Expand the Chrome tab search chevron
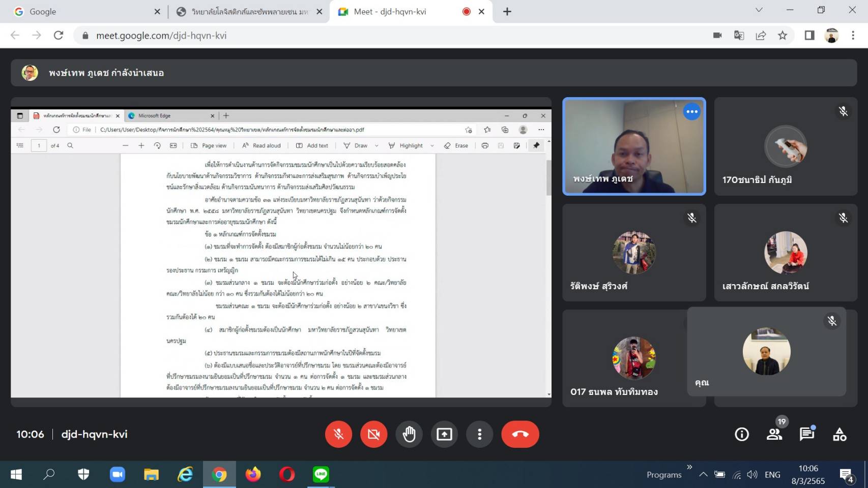Screen dimensions: 868x488 click(759, 10)
